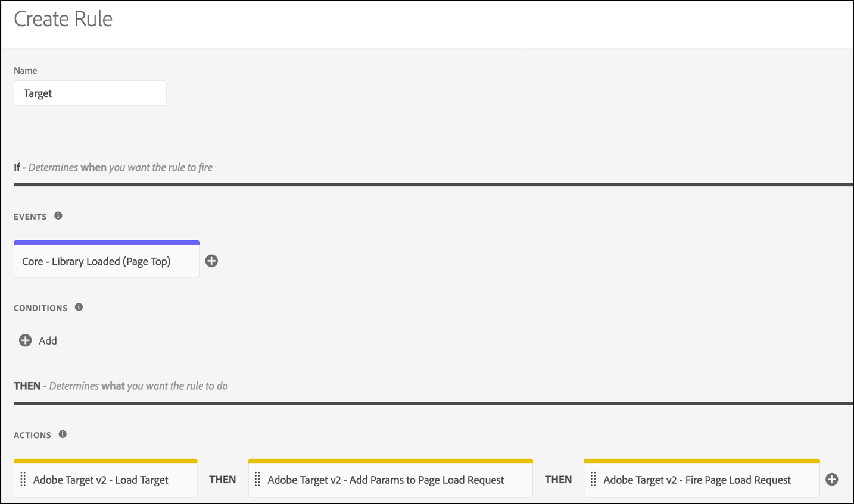Click the THEN label after Load Target
The image size is (854, 504).
click(223, 480)
